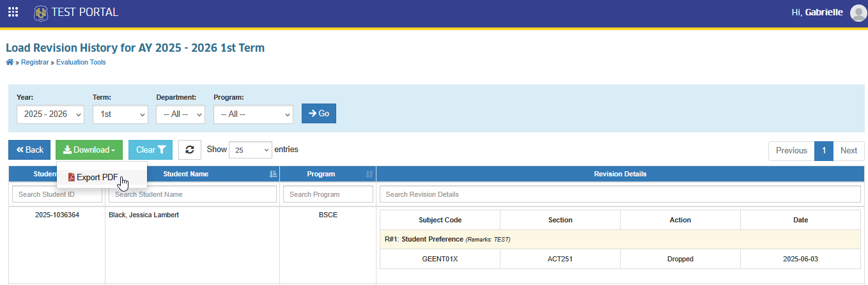
Task: Go to home via breadcrumb house icon
Action: tap(9, 62)
